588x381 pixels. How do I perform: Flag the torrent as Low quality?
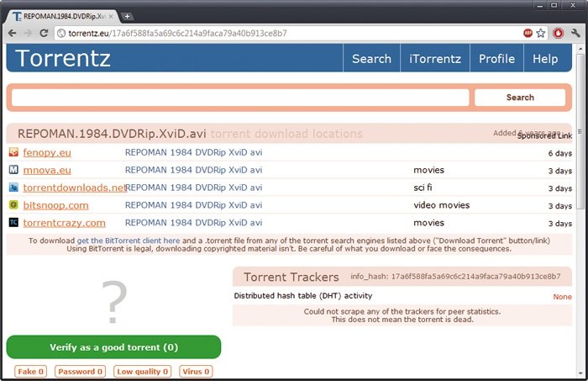142,371
